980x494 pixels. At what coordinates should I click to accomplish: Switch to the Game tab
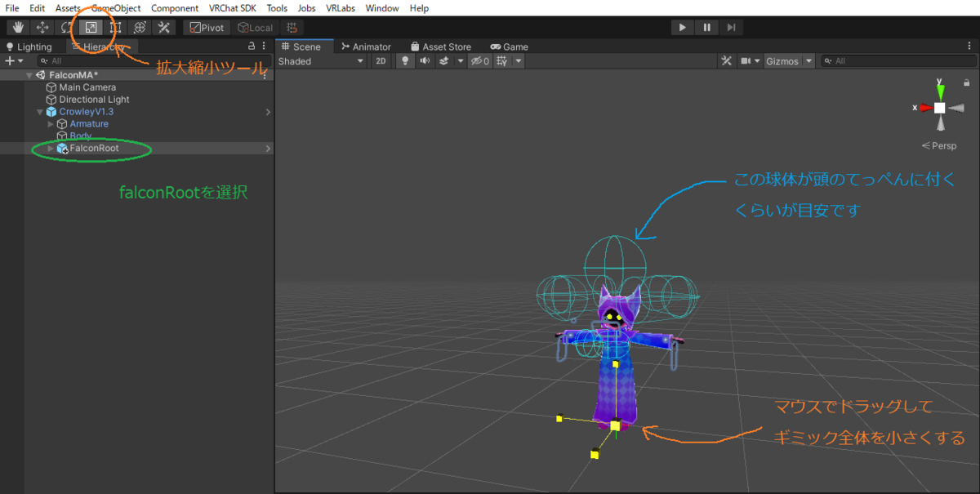(x=510, y=47)
